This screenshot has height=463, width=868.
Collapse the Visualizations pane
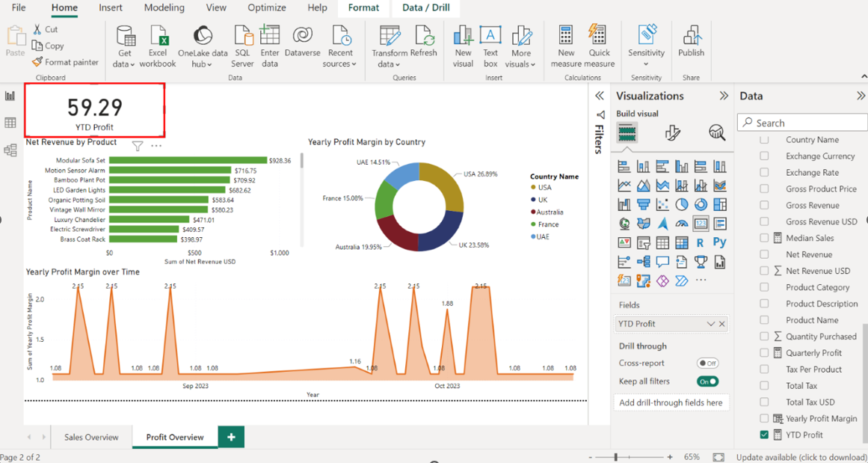pyautogui.click(x=723, y=96)
